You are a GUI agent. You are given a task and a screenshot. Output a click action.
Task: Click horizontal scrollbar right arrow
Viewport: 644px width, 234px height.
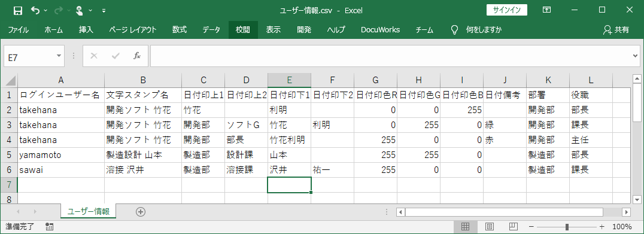coord(626,212)
